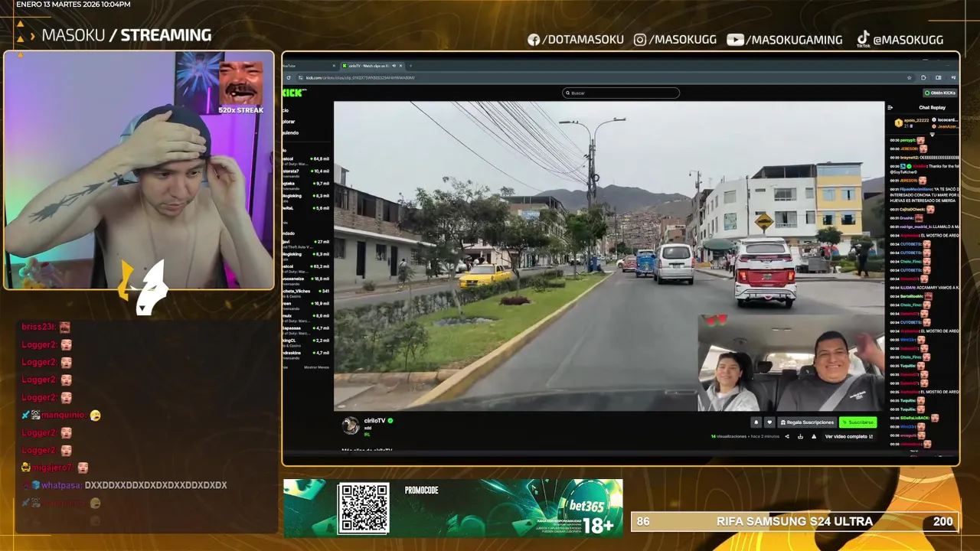The width and height of the screenshot is (980, 551).
Task: Click the browser address bar URL
Action: [360, 77]
